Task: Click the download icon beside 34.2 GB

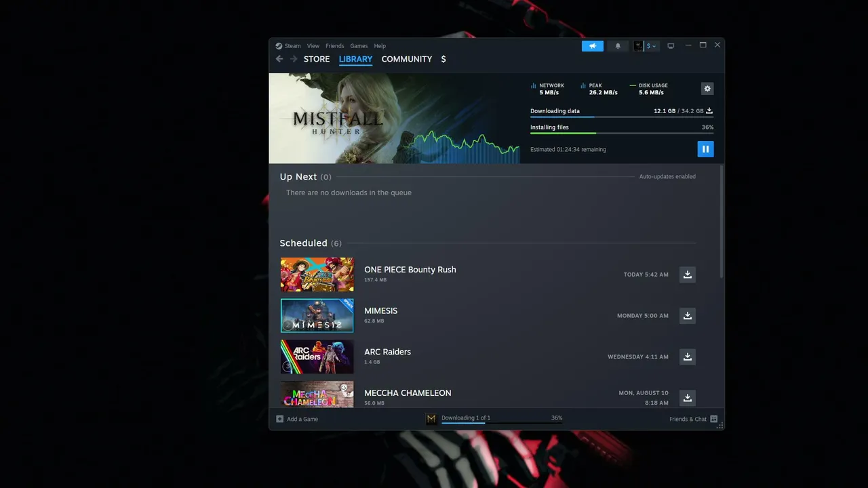Action: pos(709,110)
